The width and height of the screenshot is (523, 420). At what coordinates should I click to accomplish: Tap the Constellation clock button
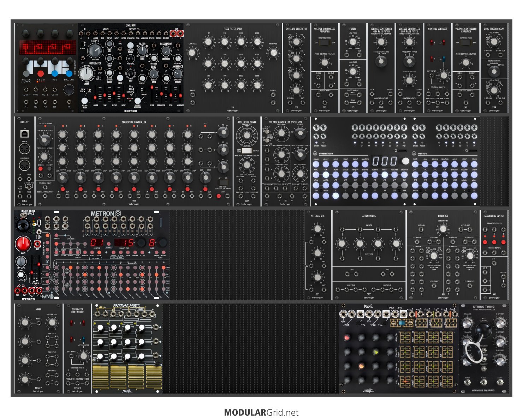pyautogui.click(x=316, y=164)
